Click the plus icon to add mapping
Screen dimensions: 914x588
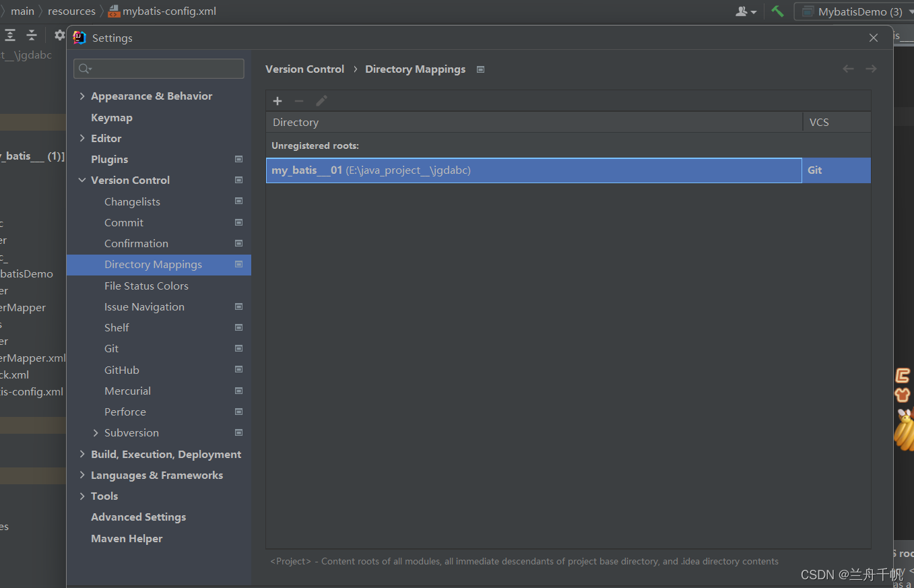(x=278, y=101)
